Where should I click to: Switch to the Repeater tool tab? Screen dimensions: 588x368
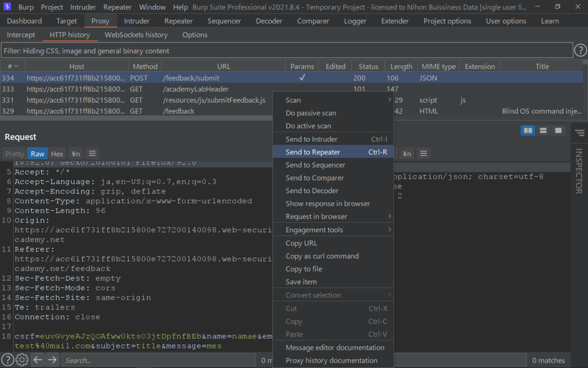pos(179,21)
